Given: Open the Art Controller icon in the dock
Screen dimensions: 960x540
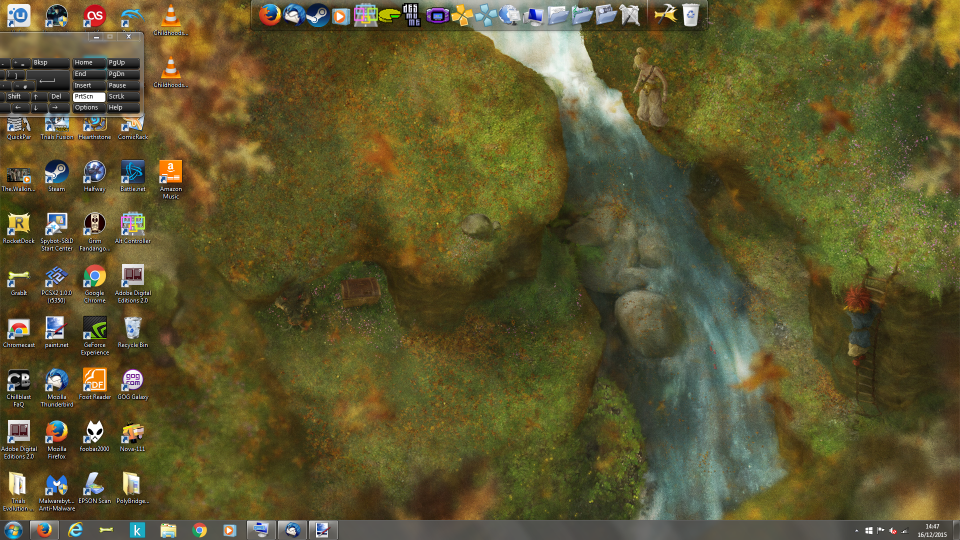Looking at the screenshot, I should [366, 15].
